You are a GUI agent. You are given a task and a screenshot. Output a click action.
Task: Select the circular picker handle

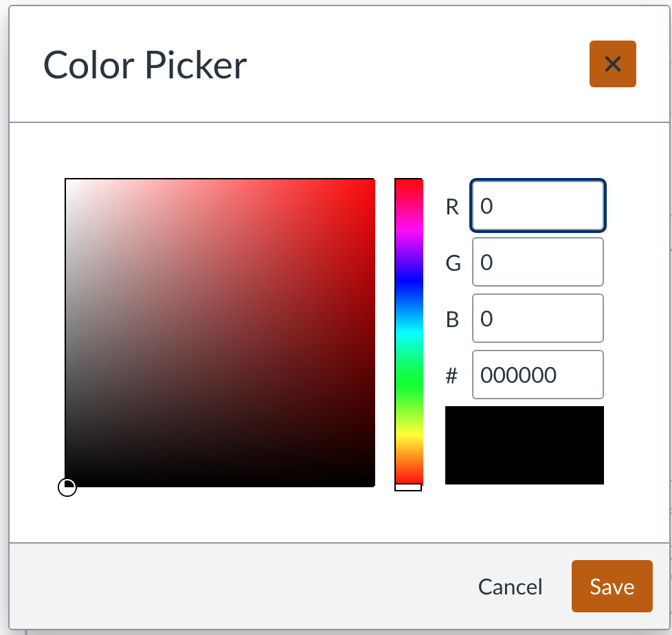[x=67, y=487]
